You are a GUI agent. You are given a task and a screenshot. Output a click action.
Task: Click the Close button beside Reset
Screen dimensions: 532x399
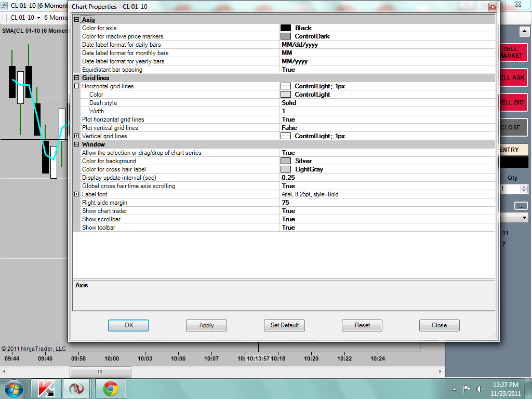click(x=440, y=325)
